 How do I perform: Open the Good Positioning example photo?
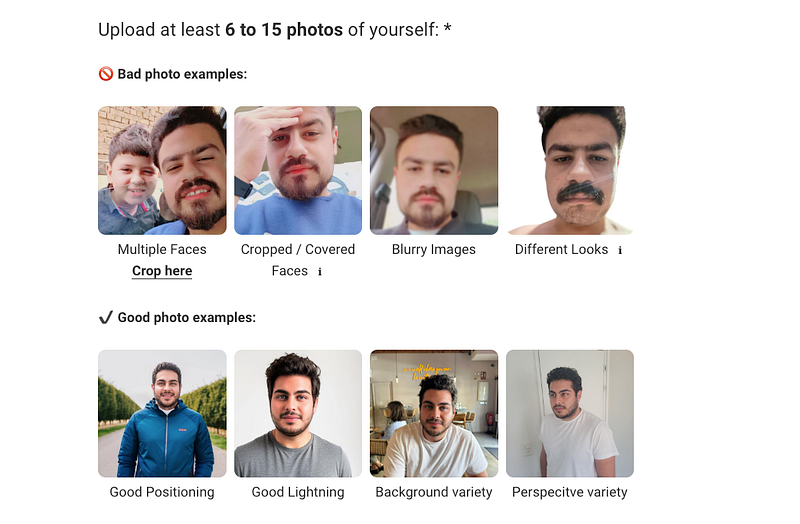[x=162, y=413]
